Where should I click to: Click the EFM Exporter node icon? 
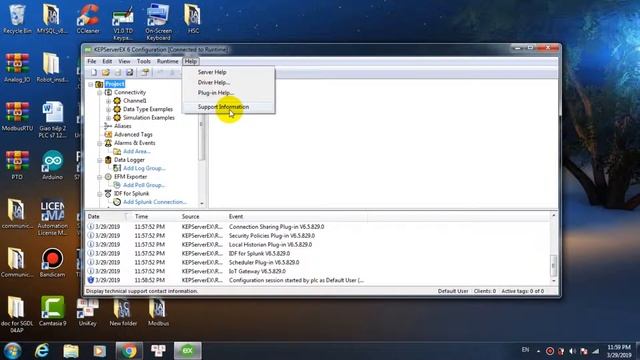pyautogui.click(x=108, y=177)
